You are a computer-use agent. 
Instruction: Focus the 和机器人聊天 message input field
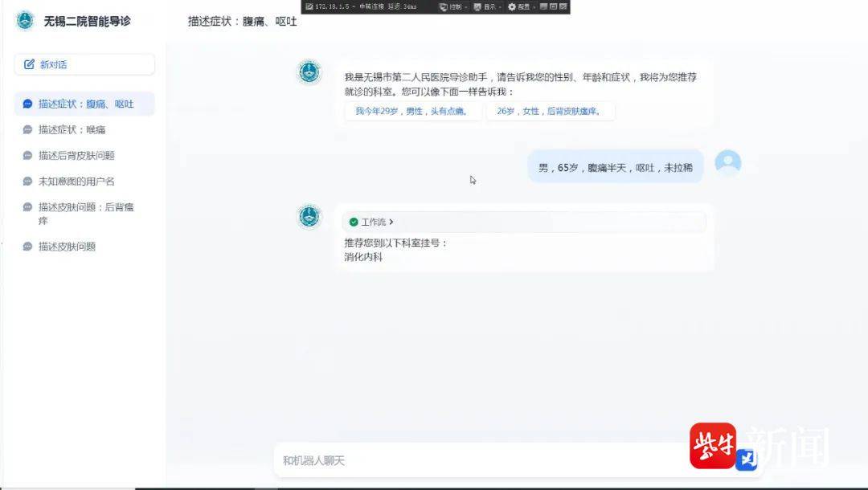click(481, 460)
